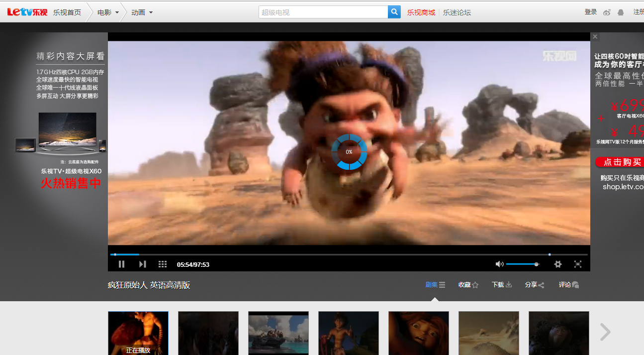Viewport: 644px width, 355px height.
Task: Adjust the volume slider
Action: [x=522, y=264]
